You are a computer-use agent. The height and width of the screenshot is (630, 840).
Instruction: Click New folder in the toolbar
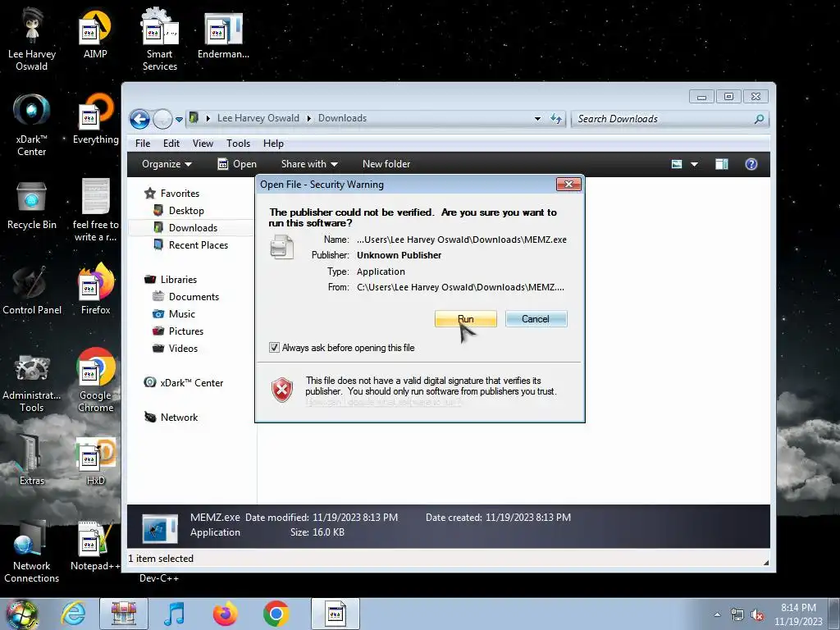(x=386, y=164)
